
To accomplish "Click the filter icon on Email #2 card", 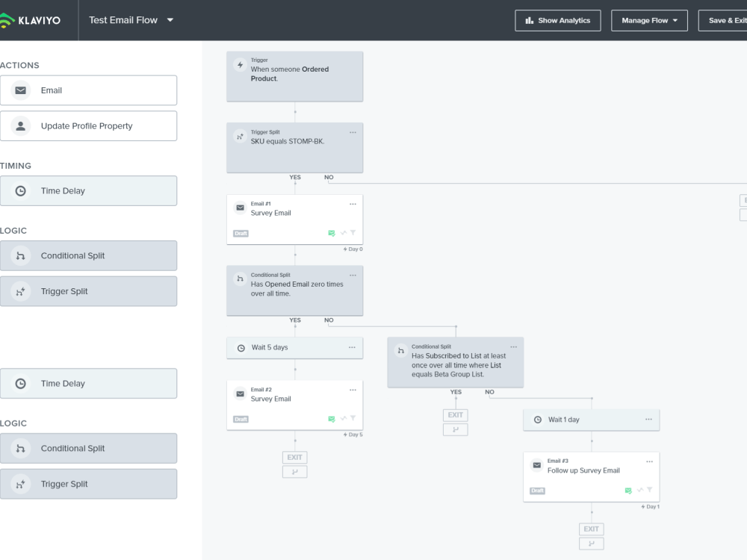I will (x=353, y=418).
